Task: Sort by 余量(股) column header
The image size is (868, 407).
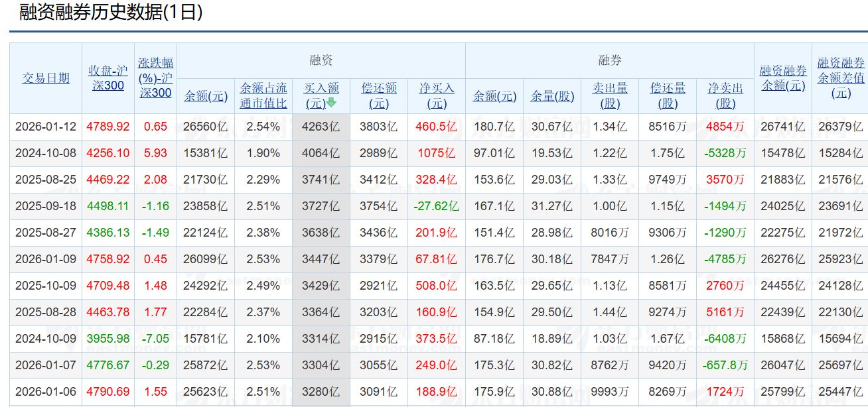Action: [551, 95]
